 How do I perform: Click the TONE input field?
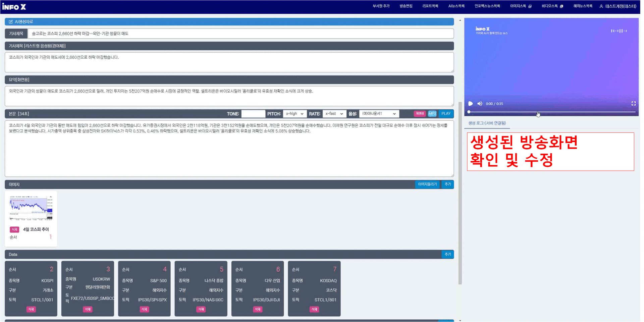tap(253, 114)
